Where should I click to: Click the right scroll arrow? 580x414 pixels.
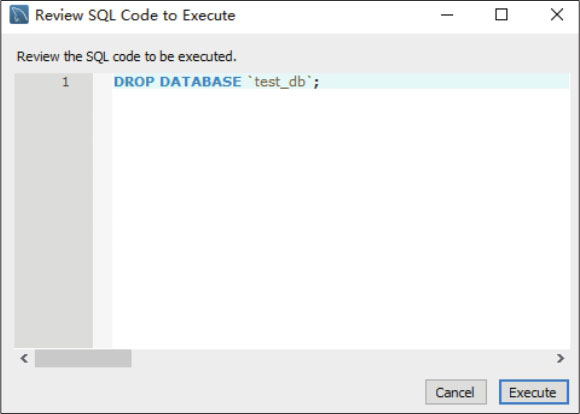pyautogui.click(x=560, y=358)
